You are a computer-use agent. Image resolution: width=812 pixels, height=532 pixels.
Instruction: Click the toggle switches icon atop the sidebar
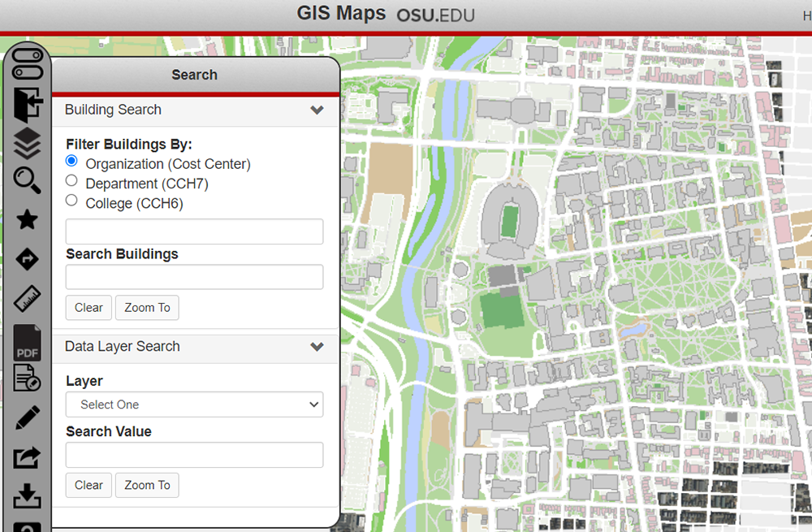point(27,63)
